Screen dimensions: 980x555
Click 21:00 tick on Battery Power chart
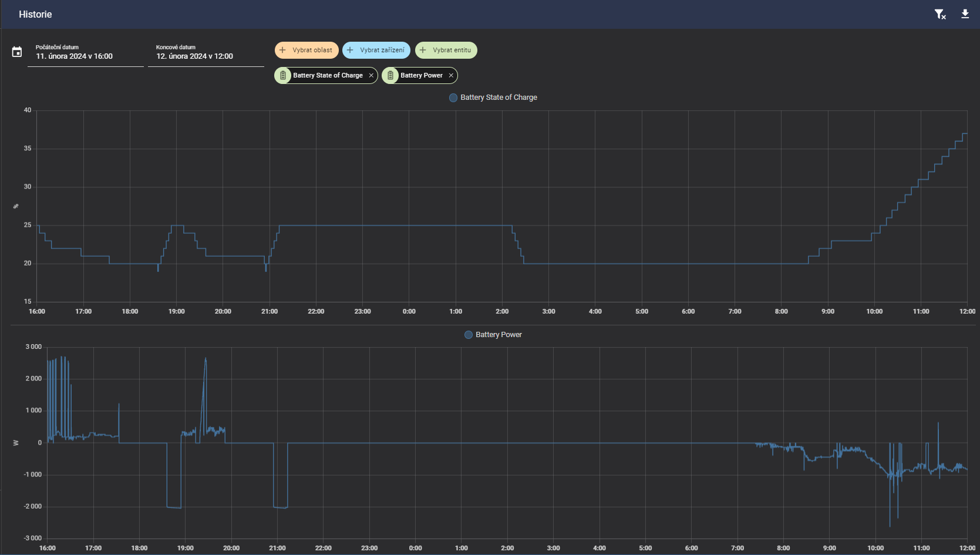coord(277,548)
